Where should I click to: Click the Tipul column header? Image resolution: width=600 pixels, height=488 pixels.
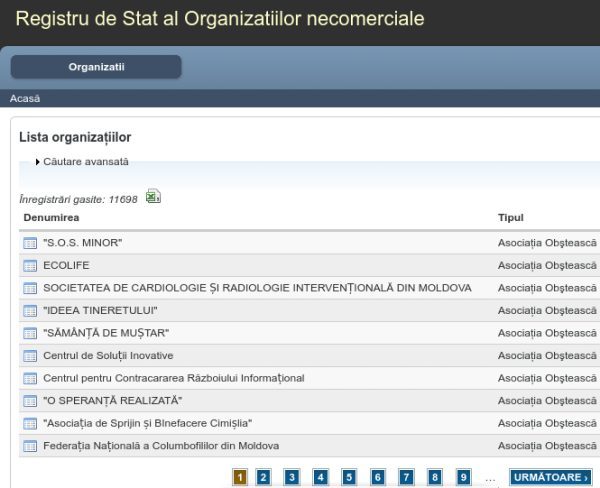(x=510, y=217)
